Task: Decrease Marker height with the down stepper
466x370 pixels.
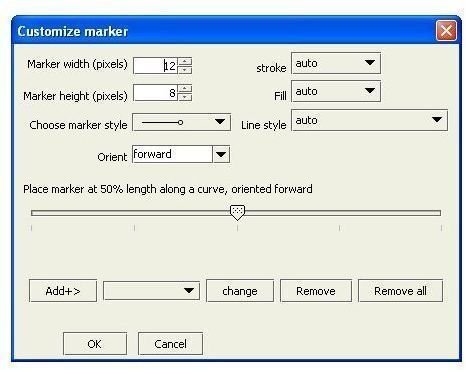Action: (x=185, y=97)
